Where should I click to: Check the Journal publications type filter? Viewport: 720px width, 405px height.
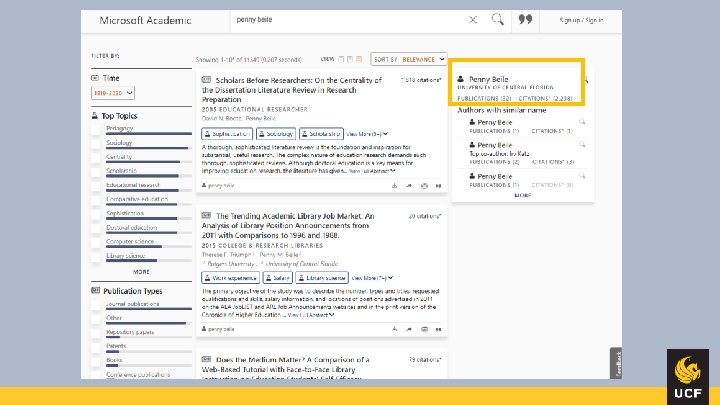(96, 305)
